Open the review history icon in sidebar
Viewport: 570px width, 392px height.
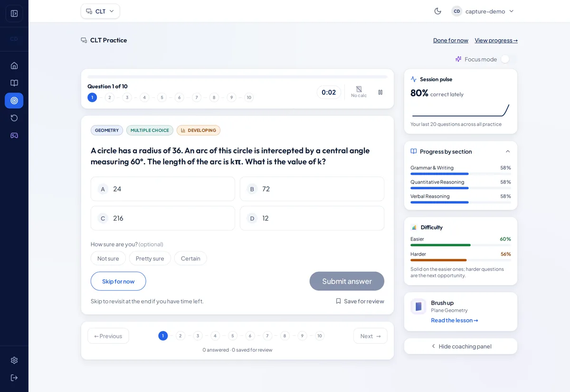(14, 118)
